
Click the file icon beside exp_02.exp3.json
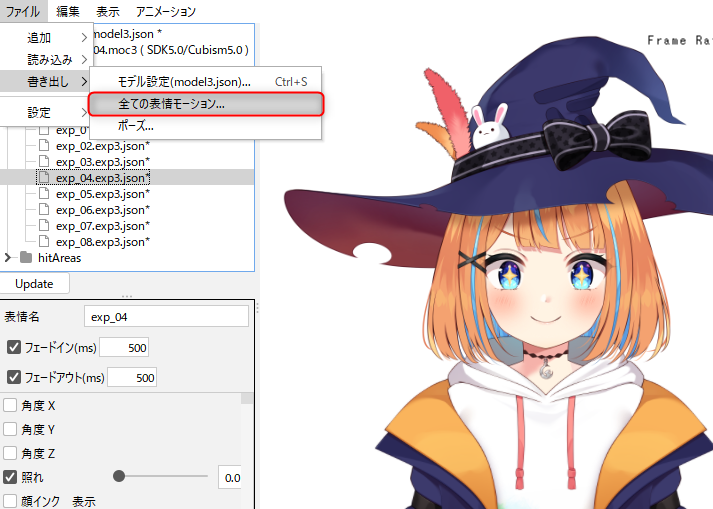click(44, 146)
